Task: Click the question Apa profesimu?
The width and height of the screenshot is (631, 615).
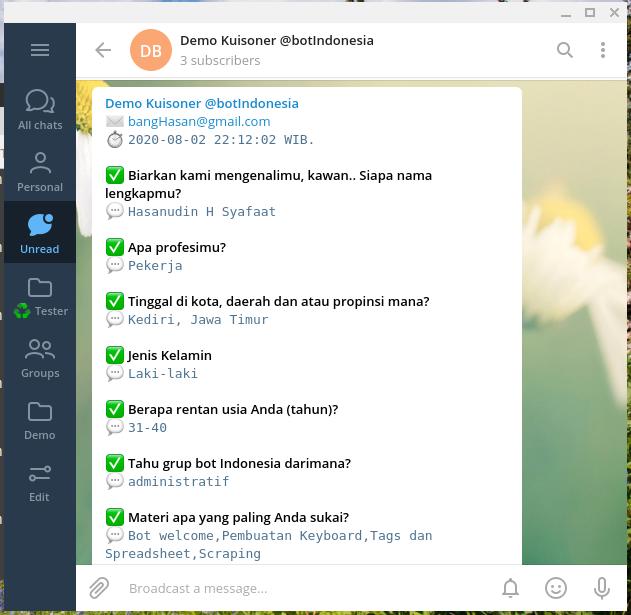Action: [x=177, y=248]
